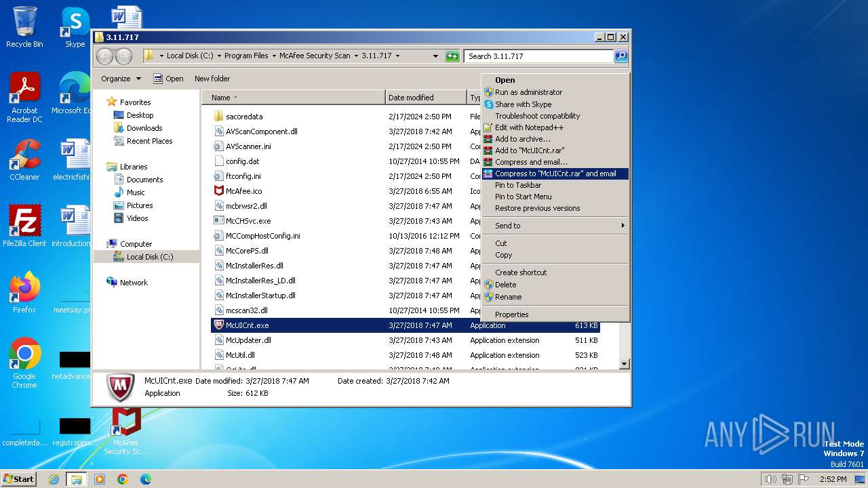Screen dimensions: 868x488
Task: Open Network in the navigation pane
Action: 134,283
